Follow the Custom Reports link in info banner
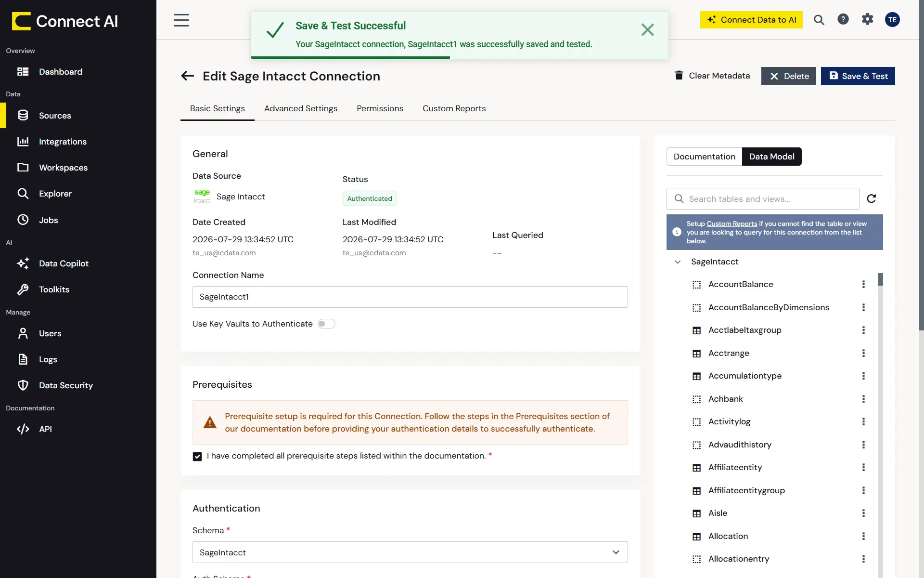The width and height of the screenshot is (924, 578). pyautogui.click(x=731, y=223)
